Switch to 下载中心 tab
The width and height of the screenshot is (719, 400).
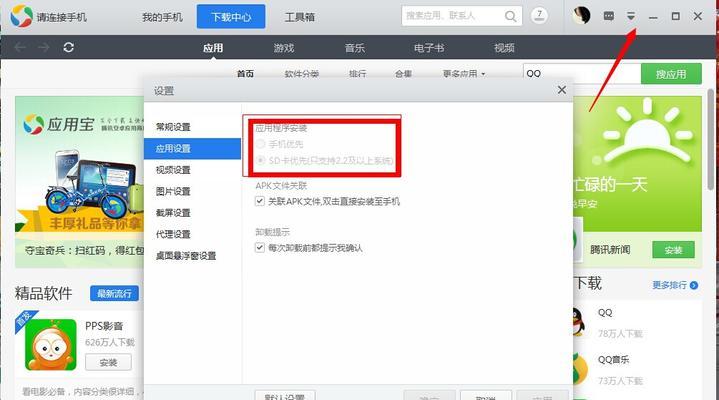[231, 17]
